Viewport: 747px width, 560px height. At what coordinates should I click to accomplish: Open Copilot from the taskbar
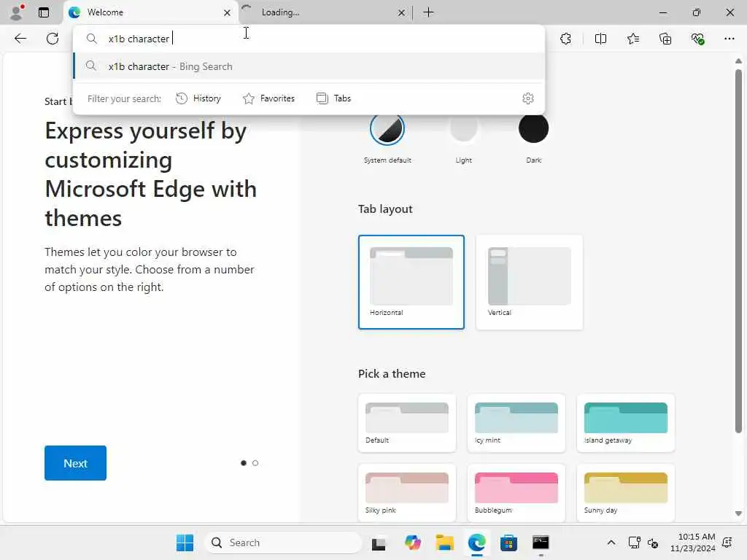(413, 542)
